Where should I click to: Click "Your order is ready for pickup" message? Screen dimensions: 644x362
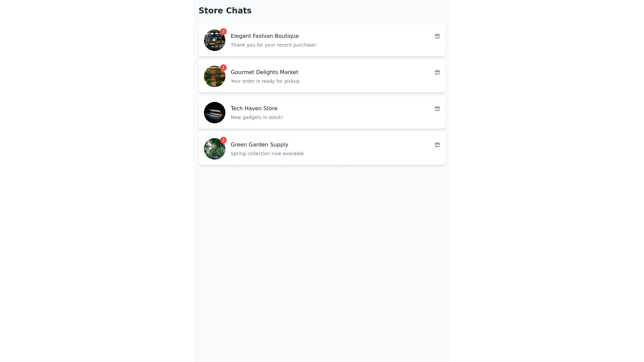pyautogui.click(x=265, y=81)
